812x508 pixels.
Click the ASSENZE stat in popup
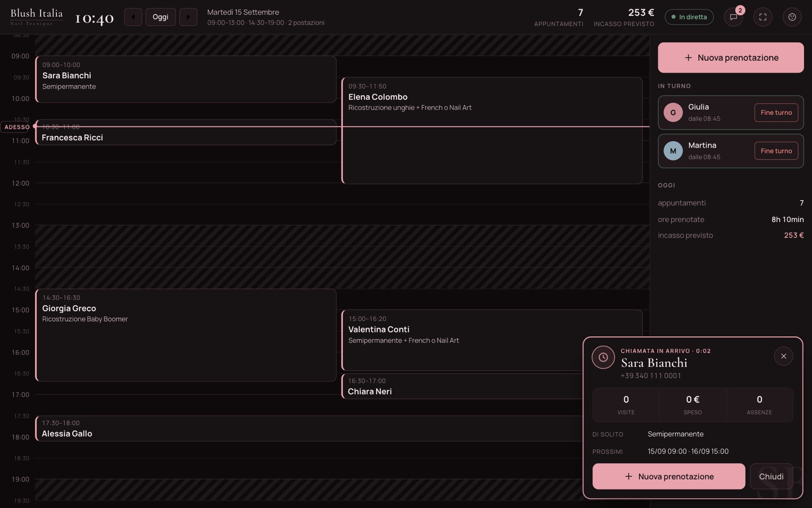(759, 405)
